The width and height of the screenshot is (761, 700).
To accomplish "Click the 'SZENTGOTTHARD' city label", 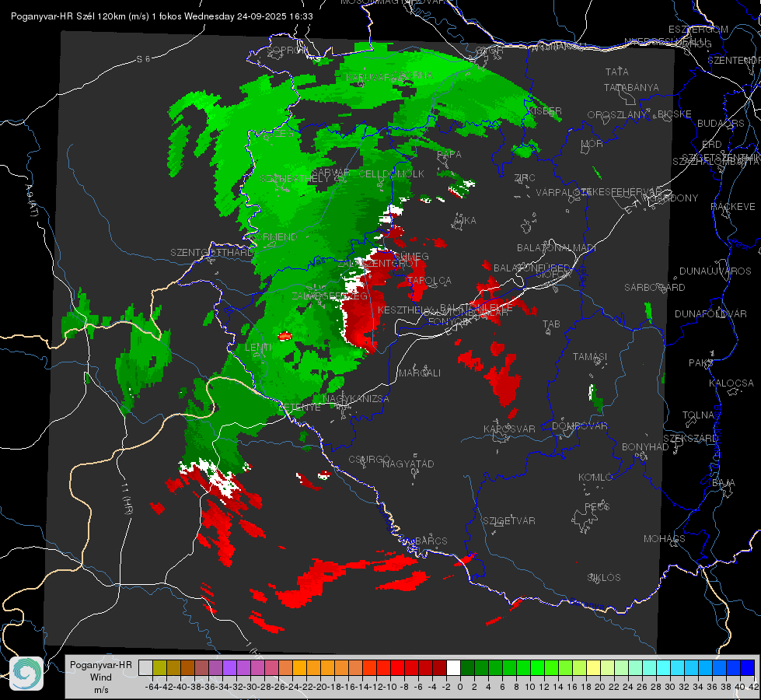I will 212,253.
